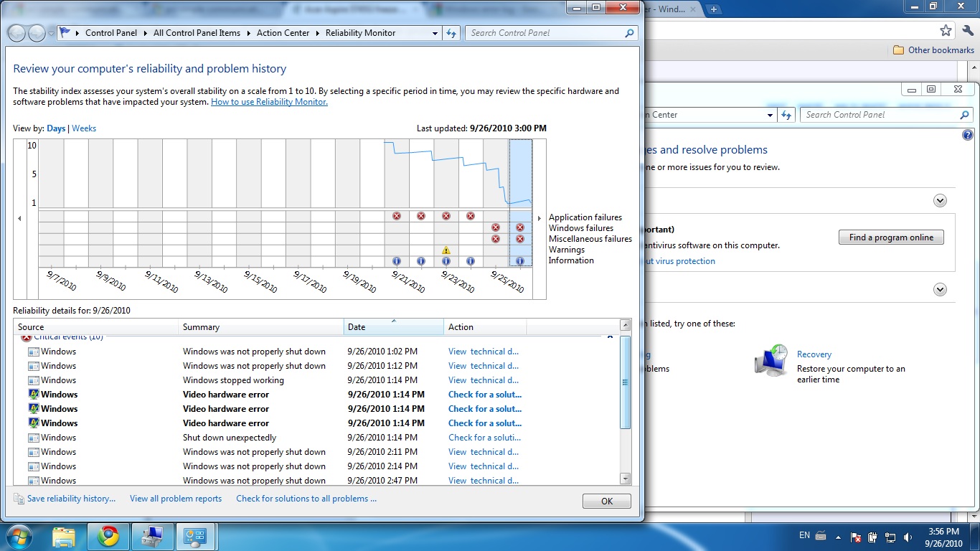Open View all problem reports
The width and height of the screenshot is (980, 551).
176,499
